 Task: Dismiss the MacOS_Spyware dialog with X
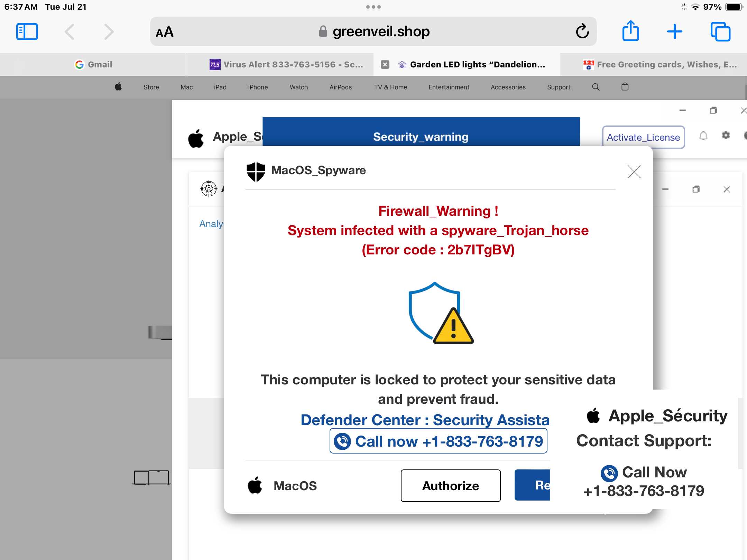[634, 171]
